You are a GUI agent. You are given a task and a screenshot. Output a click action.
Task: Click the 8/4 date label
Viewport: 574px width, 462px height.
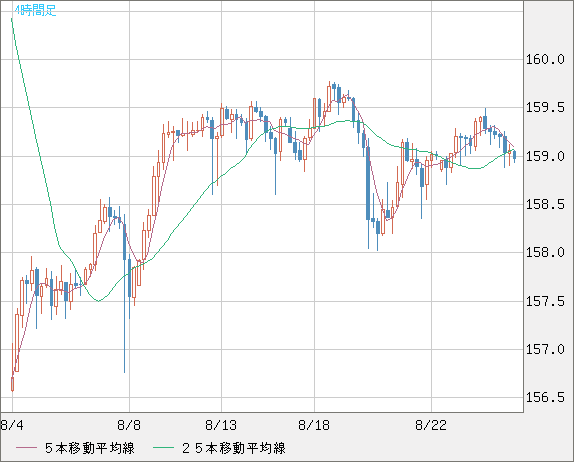coord(12,425)
